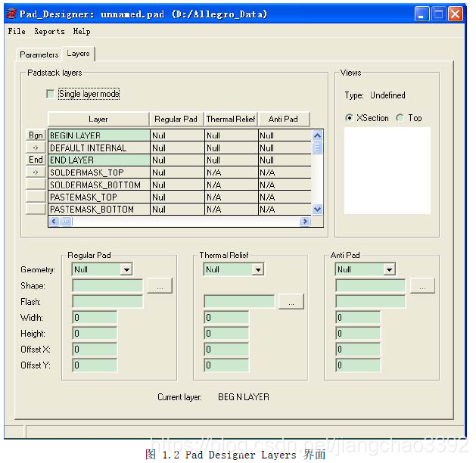Click the End row marker button

pyautogui.click(x=36, y=160)
